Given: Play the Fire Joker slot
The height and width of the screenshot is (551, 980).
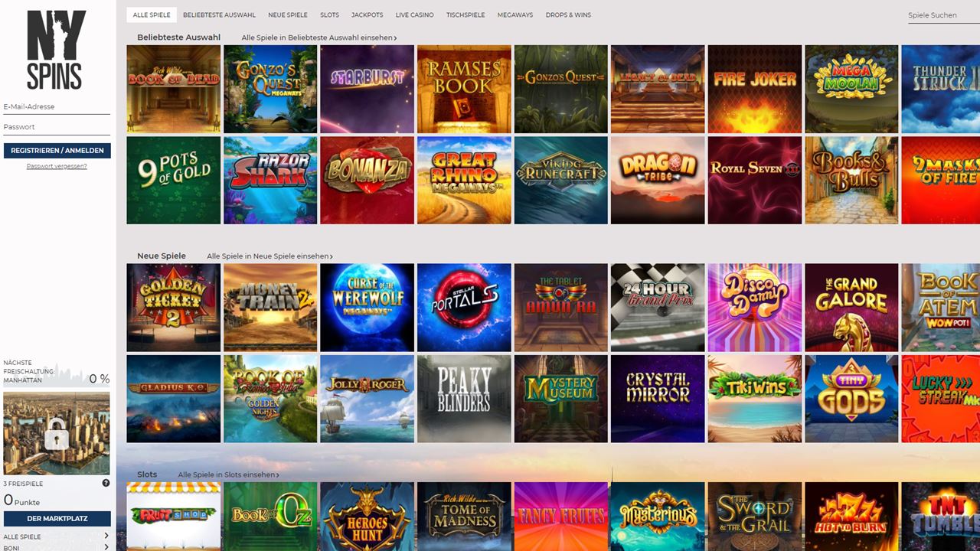Looking at the screenshot, I should pos(755,89).
